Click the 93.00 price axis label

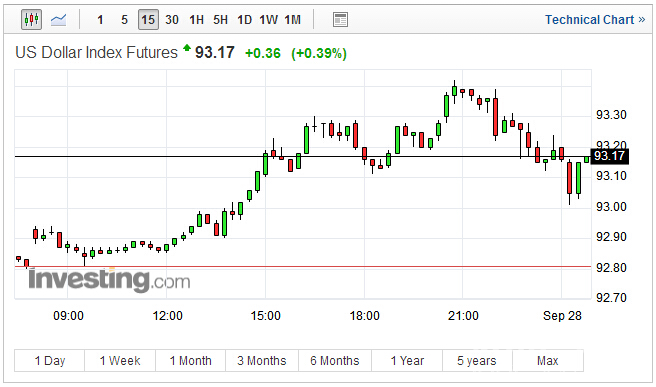click(611, 207)
